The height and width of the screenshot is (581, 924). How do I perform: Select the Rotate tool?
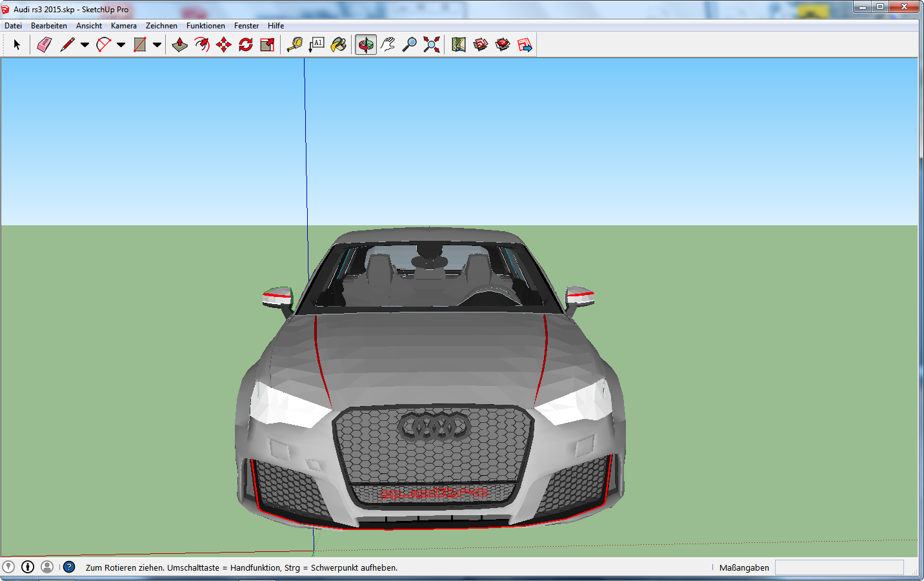246,45
